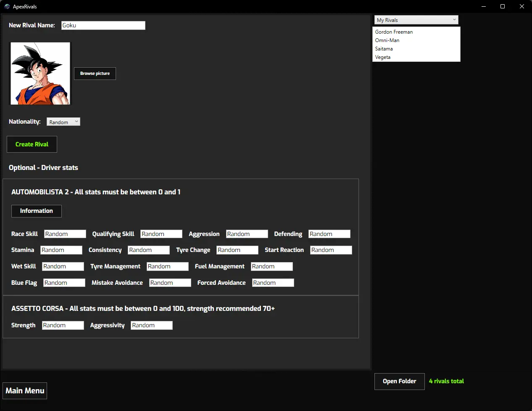This screenshot has height=411, width=532.
Task: Click the Open Folder button
Action: 400,382
